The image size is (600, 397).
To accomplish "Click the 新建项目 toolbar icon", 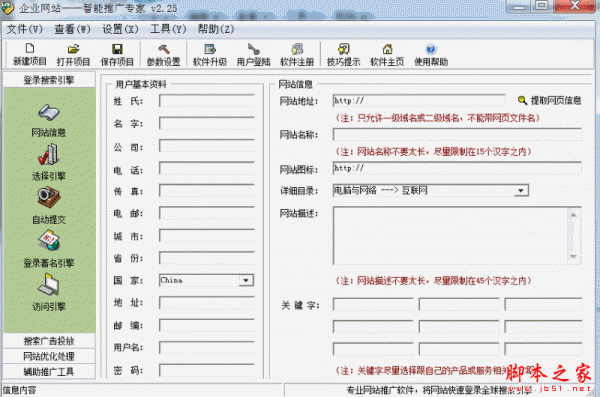I will click(29, 49).
